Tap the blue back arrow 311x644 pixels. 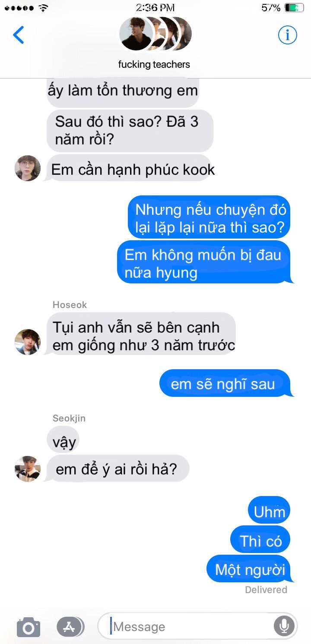(x=19, y=35)
